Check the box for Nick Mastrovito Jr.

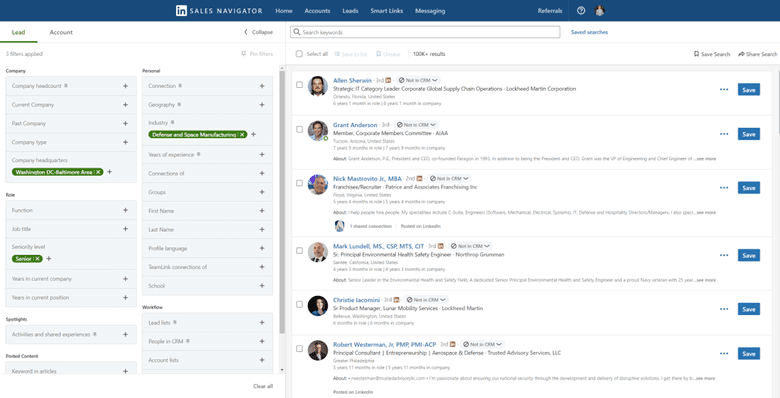click(x=299, y=183)
